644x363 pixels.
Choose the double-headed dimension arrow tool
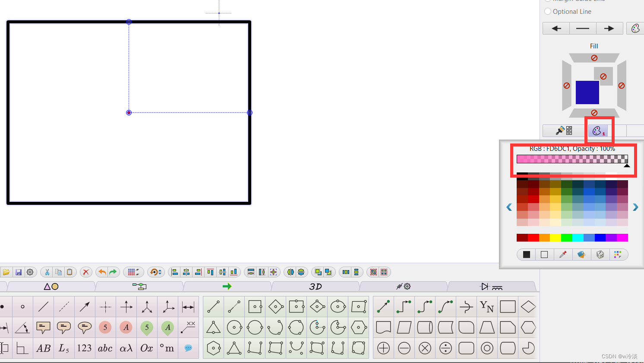[x=188, y=307]
